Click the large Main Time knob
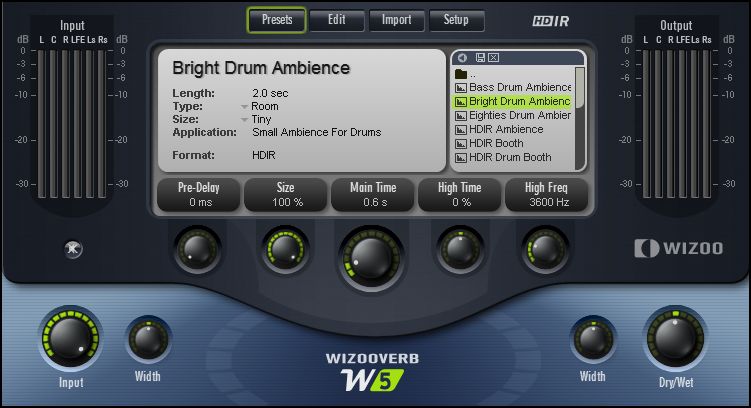This screenshot has height=408, width=751. coord(372,259)
